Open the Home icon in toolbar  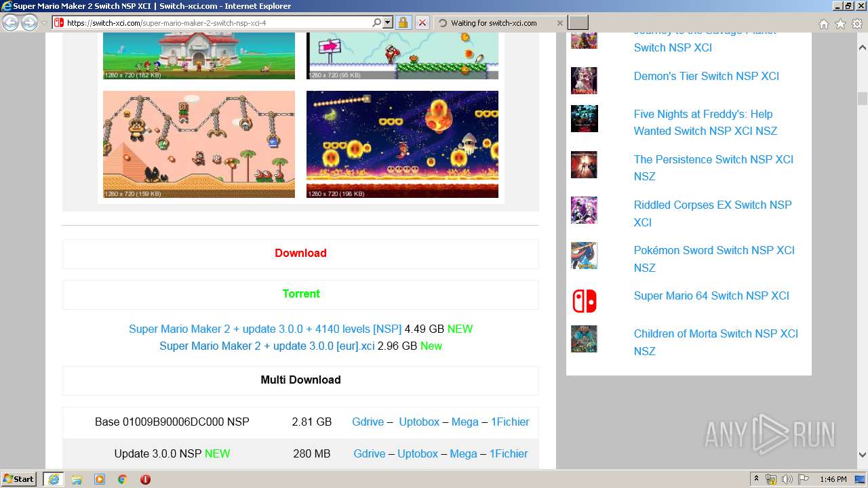coord(823,24)
